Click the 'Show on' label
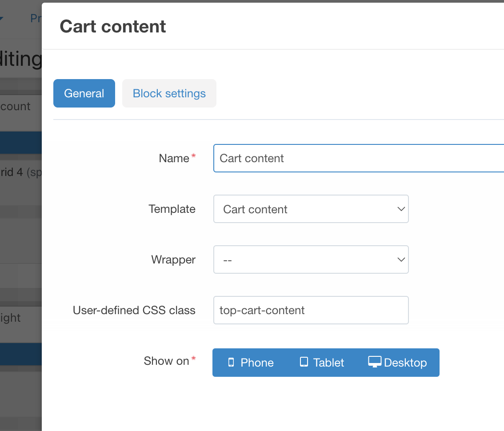The height and width of the screenshot is (431, 504). tap(166, 361)
